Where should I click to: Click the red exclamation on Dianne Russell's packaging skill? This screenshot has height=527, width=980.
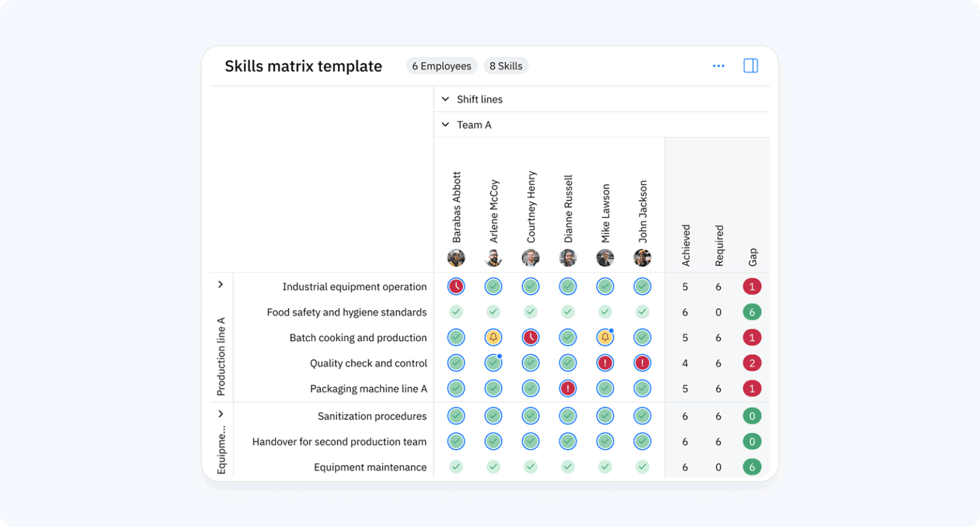click(567, 388)
